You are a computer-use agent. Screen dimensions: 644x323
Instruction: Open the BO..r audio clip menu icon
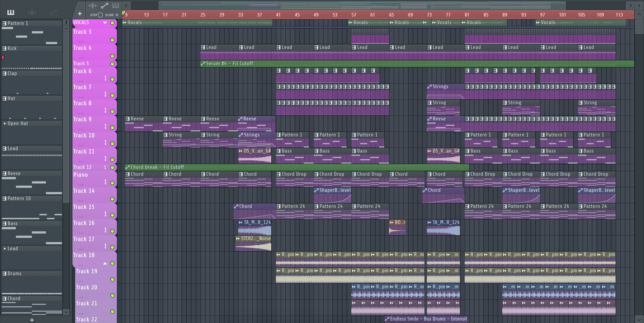point(392,222)
